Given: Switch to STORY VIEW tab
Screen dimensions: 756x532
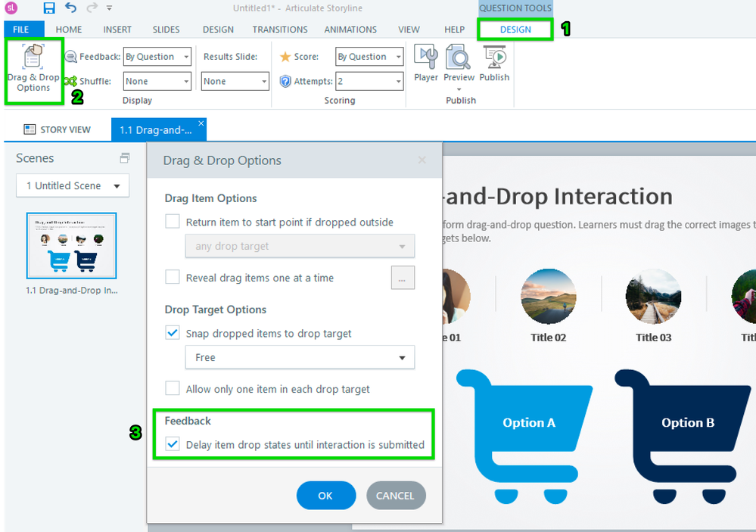Looking at the screenshot, I should click(x=58, y=129).
